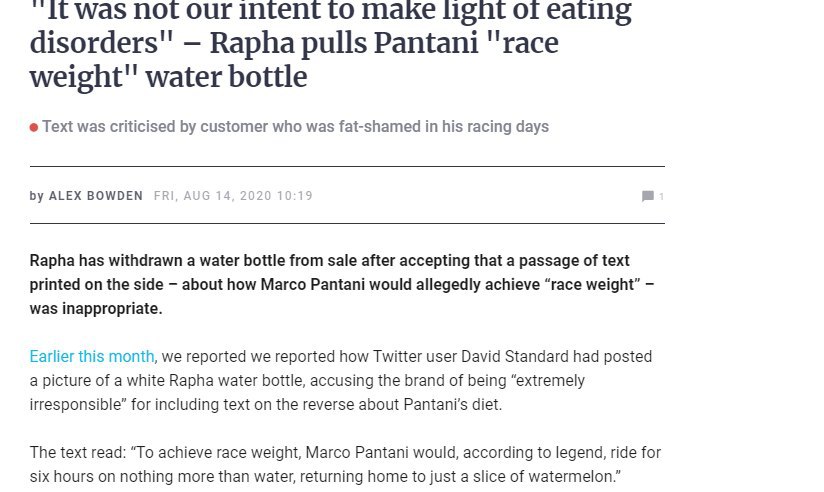824x492 pixels.
Task: Click the publish date FRI, AUG 14, 2020
Action: 213,196
